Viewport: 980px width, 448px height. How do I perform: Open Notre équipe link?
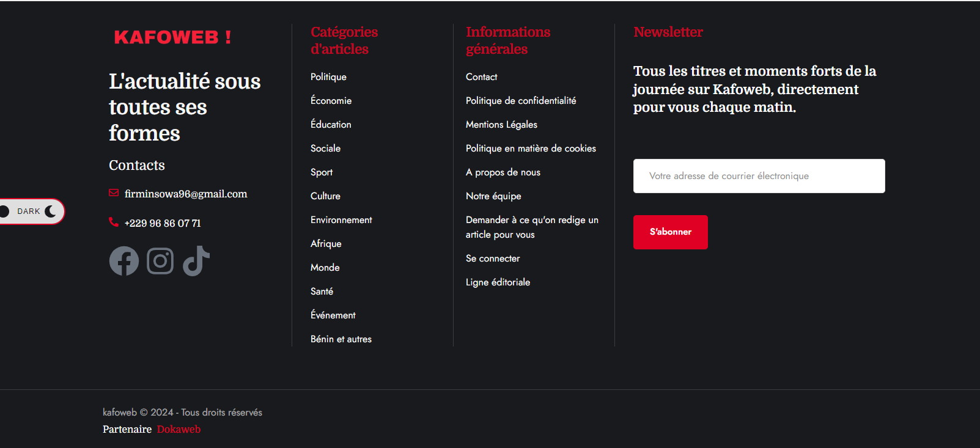pos(493,196)
